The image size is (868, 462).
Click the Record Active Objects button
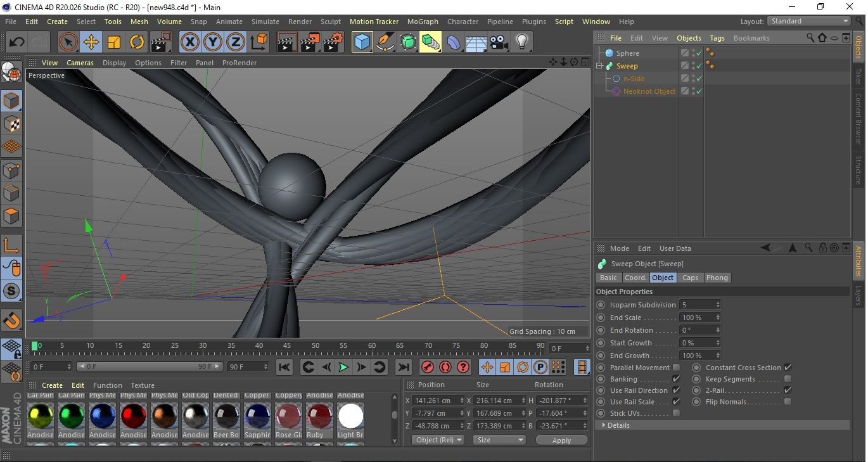428,367
